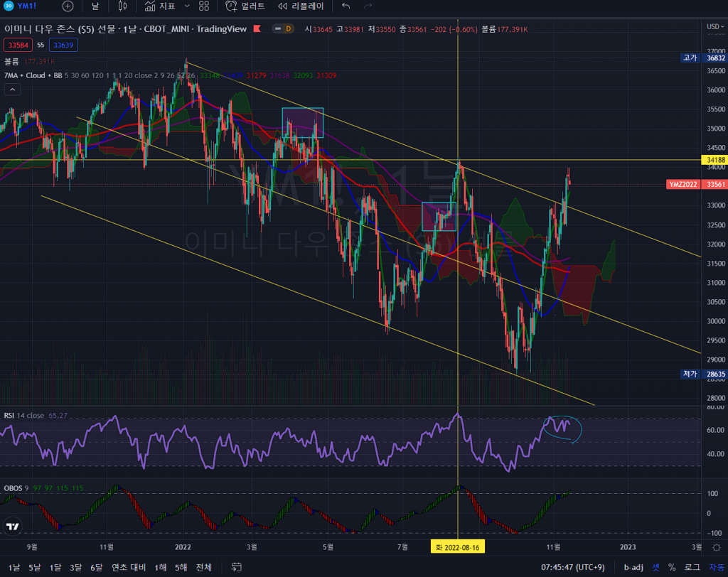Toggle the % percentage scale
Image resolution: width=728 pixels, height=577 pixels.
pyautogui.click(x=672, y=567)
